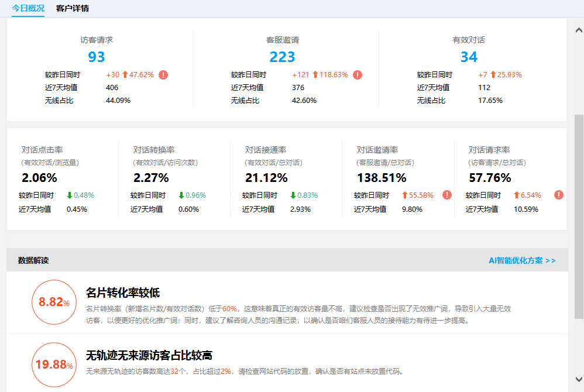Click the 名片转化率较低 heading
The width and height of the screenshot is (584, 392).
(x=123, y=293)
